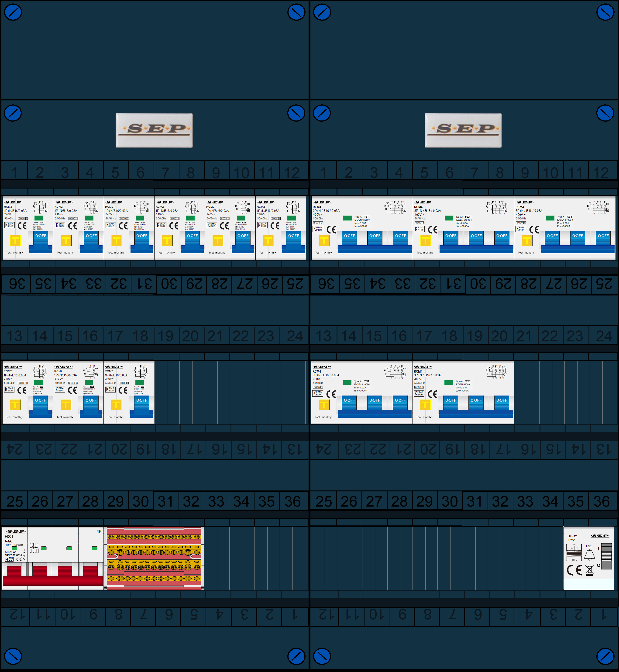This screenshot has height=672, width=619.
Task: Toggle last O-OFF switch on right RCM4 under slots 9-12
Action: (x=603, y=238)
